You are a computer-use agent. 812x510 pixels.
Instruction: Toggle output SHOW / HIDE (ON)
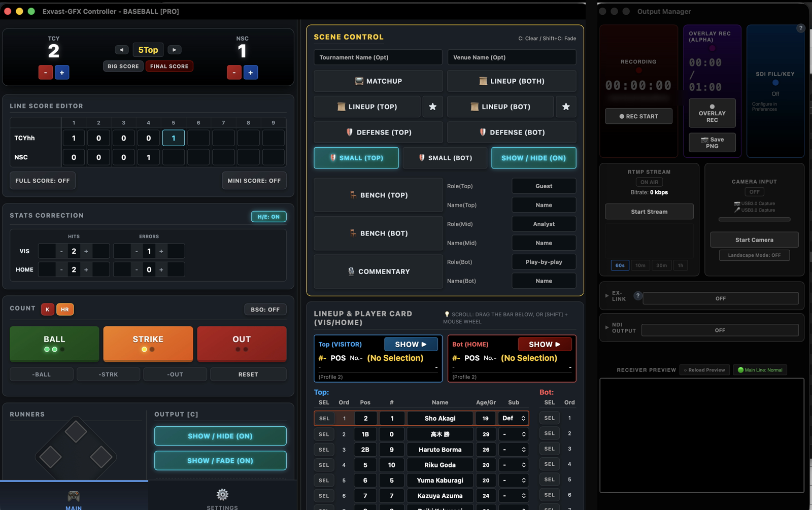click(x=220, y=436)
